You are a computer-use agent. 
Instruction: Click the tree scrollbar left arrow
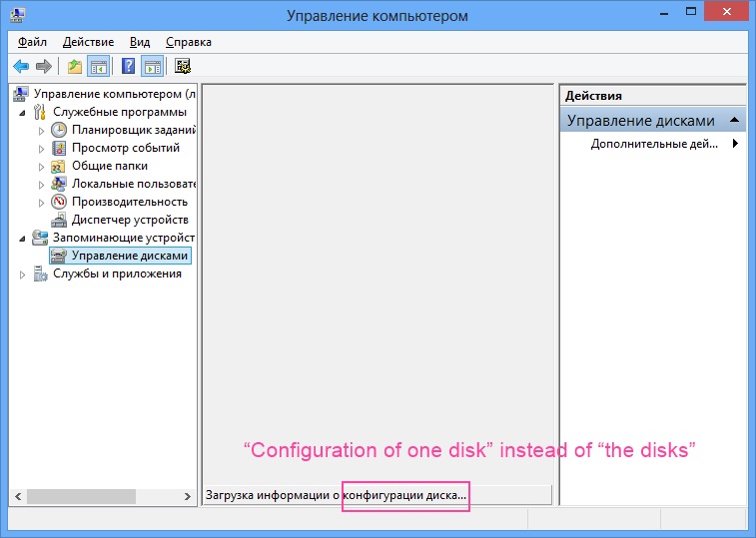point(18,496)
